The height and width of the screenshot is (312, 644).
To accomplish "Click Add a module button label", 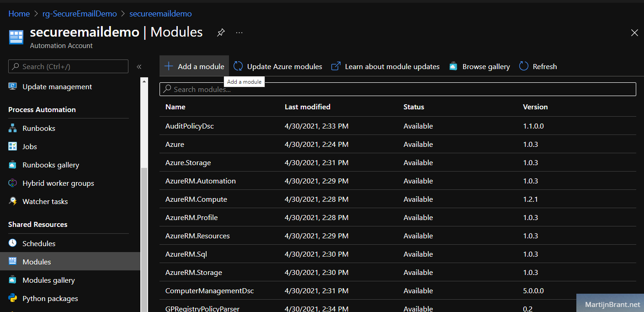I will pos(201,66).
